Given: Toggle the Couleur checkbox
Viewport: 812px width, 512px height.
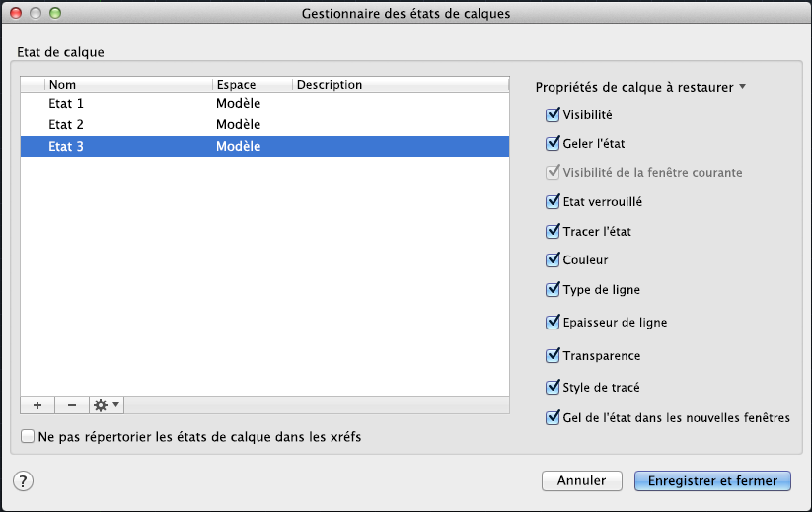Looking at the screenshot, I should [553, 260].
